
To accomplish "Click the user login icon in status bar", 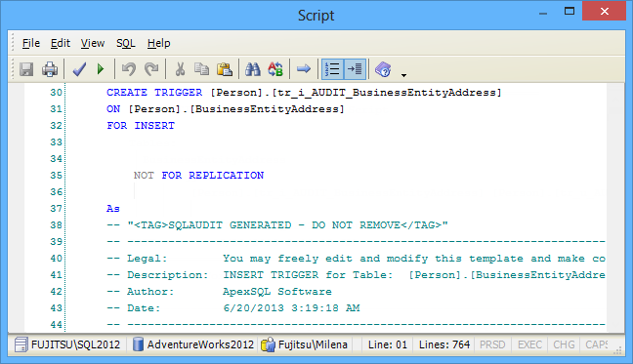I will 268,345.
